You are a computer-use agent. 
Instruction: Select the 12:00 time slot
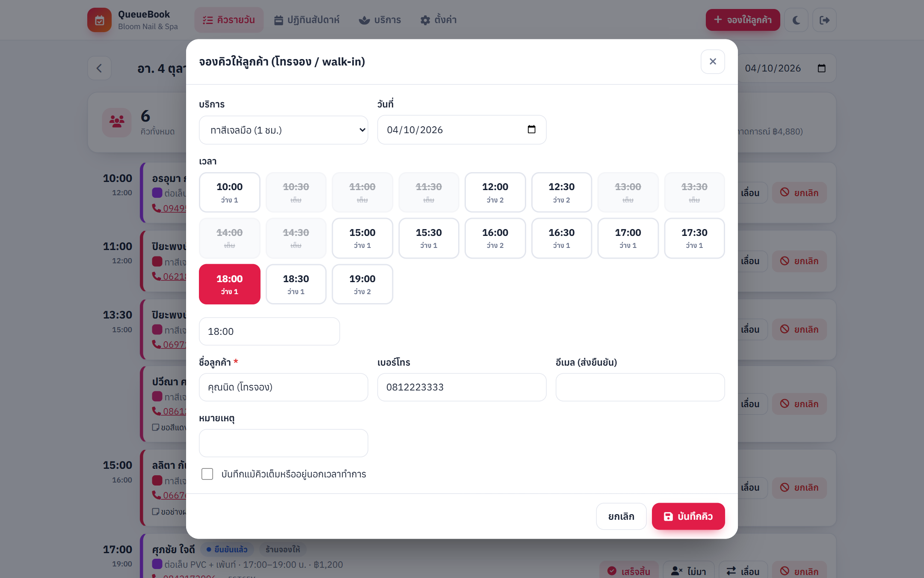coord(495,192)
